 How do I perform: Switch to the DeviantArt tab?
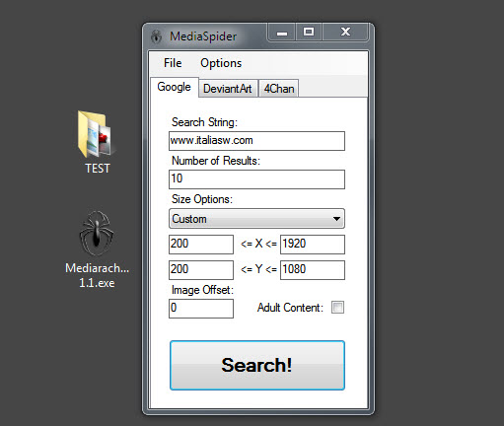tap(228, 89)
